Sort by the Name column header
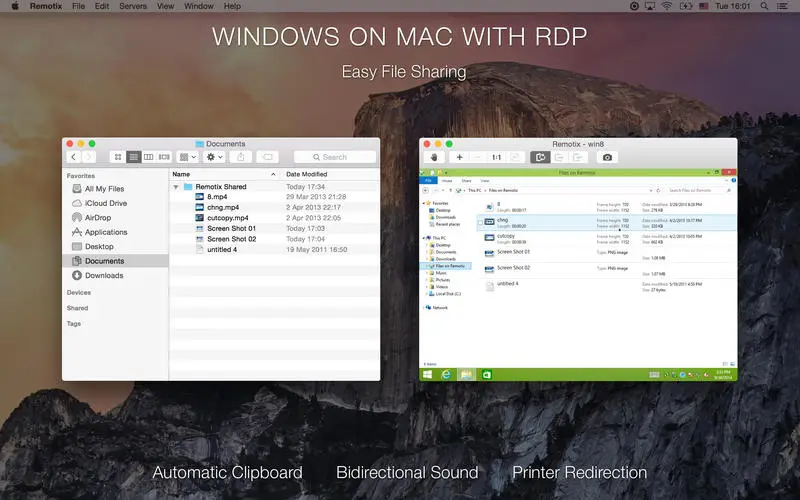This screenshot has width=800, height=500. click(x=224, y=174)
